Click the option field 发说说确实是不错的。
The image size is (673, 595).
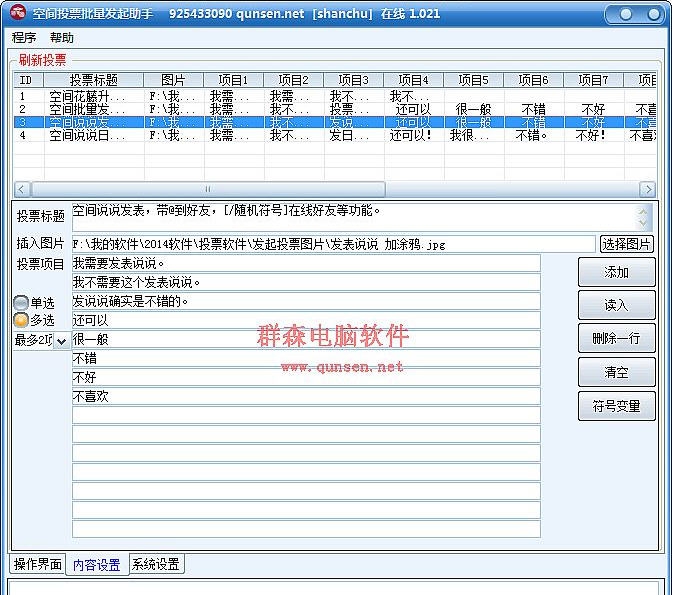coord(306,301)
